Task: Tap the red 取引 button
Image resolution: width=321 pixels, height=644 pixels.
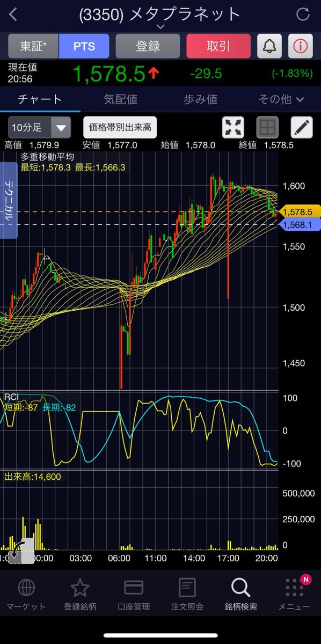Action: click(x=218, y=46)
